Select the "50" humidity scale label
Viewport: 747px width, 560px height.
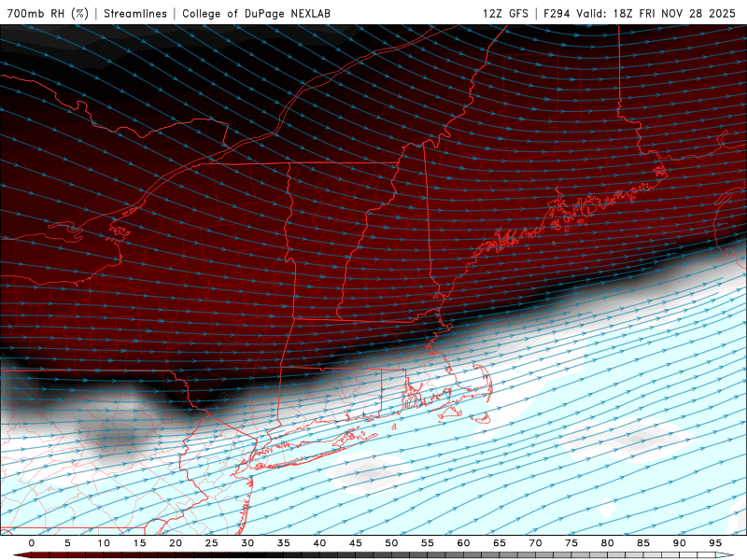pyautogui.click(x=391, y=543)
